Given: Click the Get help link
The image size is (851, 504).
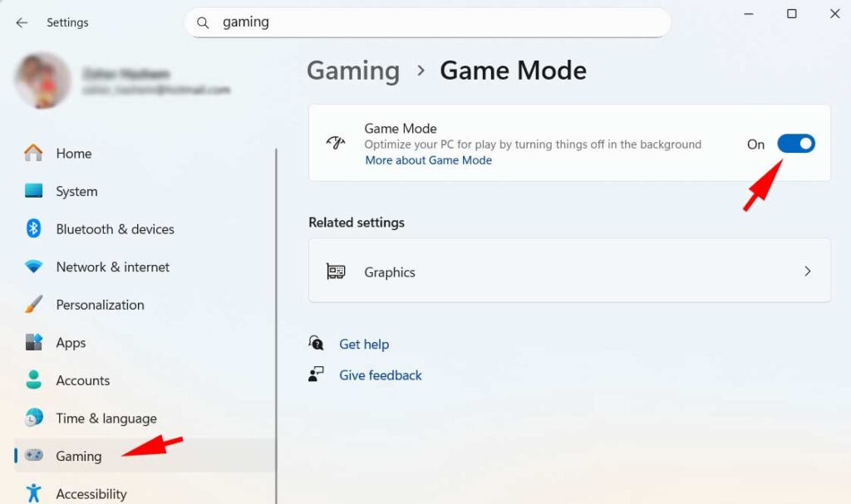Looking at the screenshot, I should point(363,344).
